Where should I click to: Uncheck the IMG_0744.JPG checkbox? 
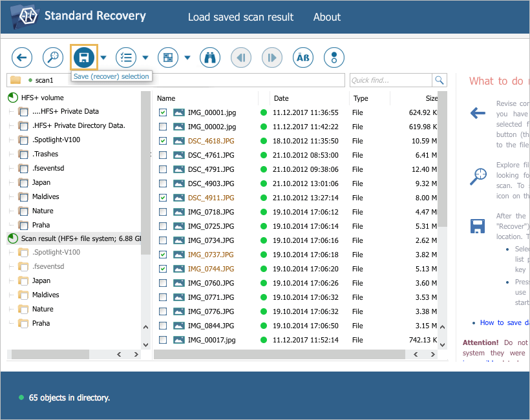(x=163, y=269)
